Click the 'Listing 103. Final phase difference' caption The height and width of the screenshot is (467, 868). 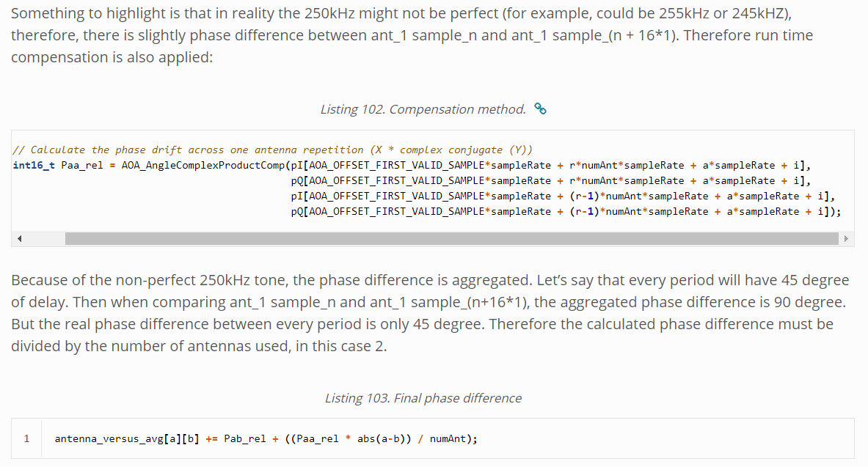(x=423, y=398)
